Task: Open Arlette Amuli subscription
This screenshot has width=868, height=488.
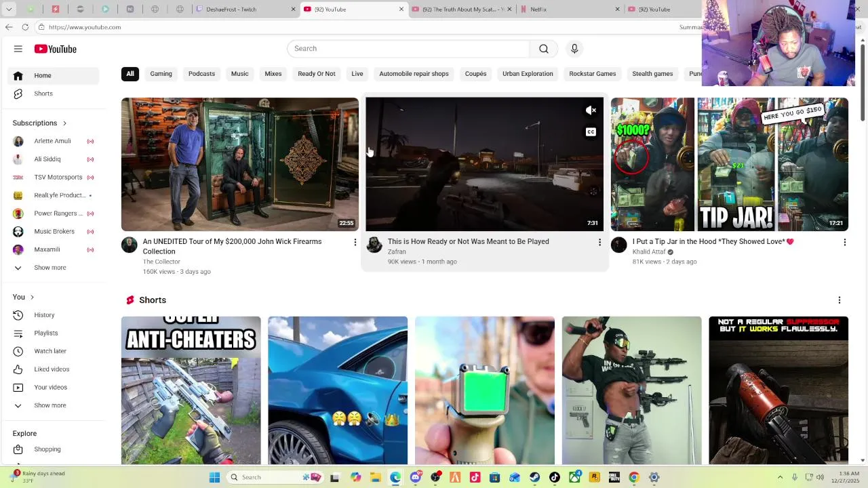Action: point(54,141)
